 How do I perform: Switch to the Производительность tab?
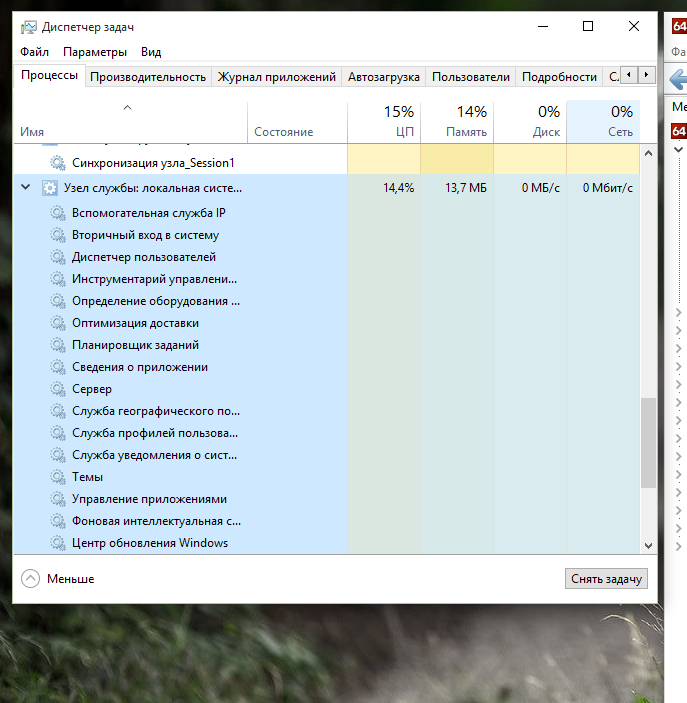(147, 77)
